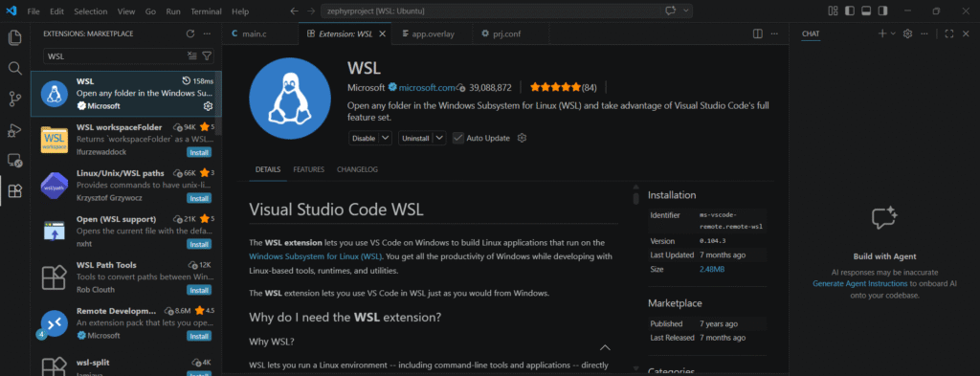Toggle the primary side bar
Screen dimensions: 980x376
(x=850, y=11)
